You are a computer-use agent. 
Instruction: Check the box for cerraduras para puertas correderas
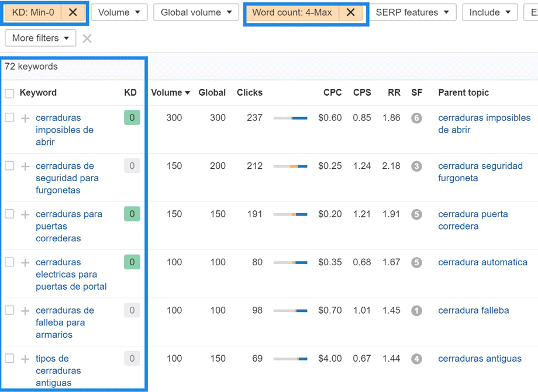click(x=9, y=214)
